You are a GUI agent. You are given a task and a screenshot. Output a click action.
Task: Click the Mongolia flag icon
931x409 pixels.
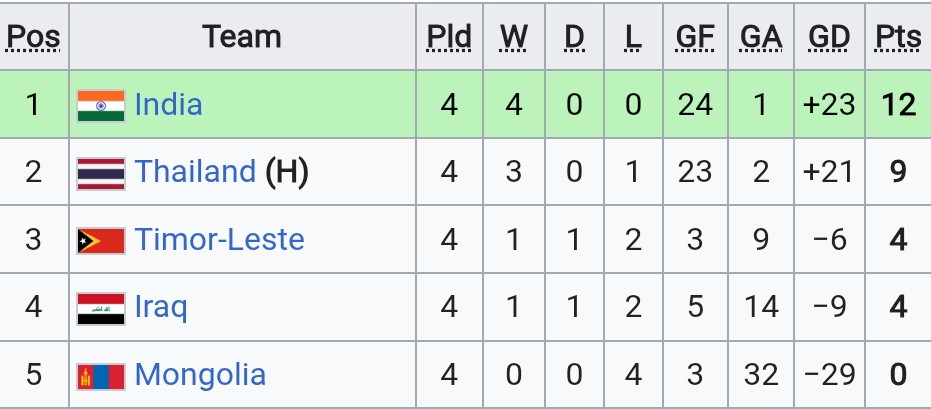pyautogui.click(x=101, y=376)
